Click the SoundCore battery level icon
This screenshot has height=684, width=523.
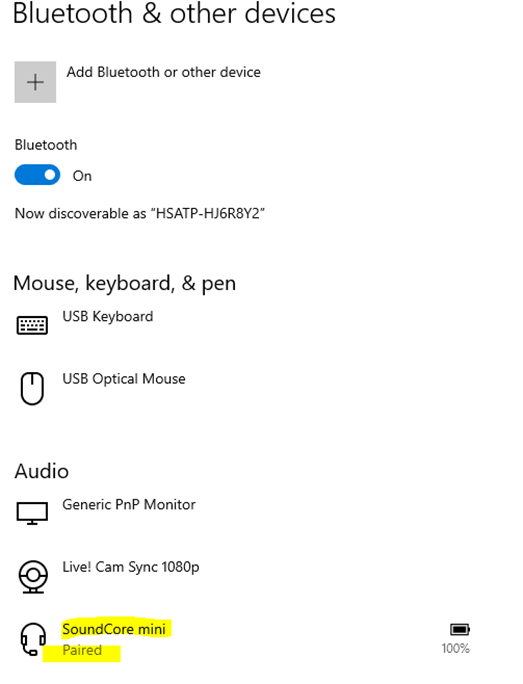pyautogui.click(x=460, y=629)
